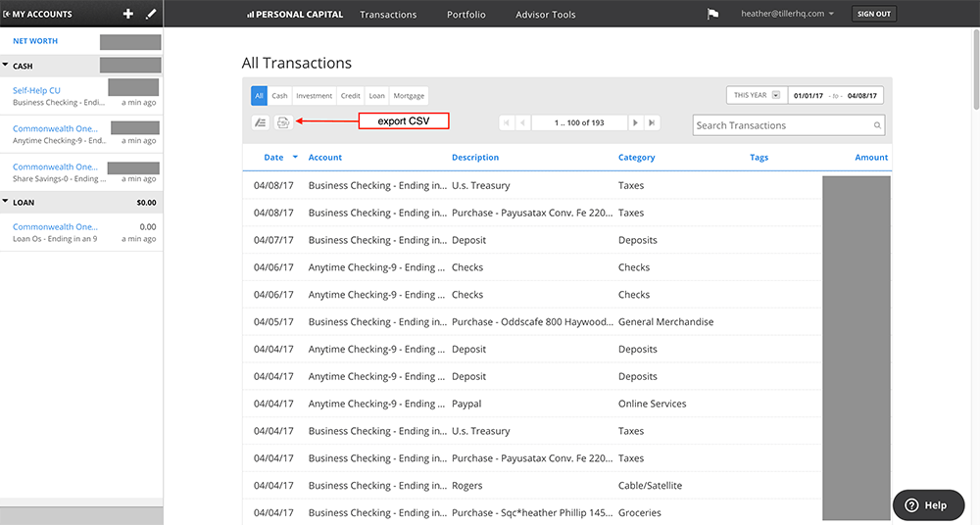
Task: Select the All transactions filter tab
Action: click(x=259, y=96)
